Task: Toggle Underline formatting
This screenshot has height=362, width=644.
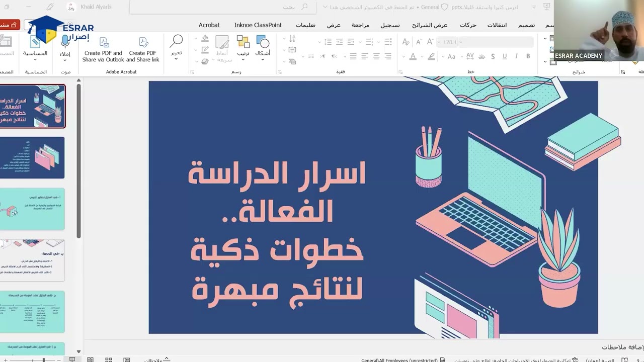Action: 505,56
